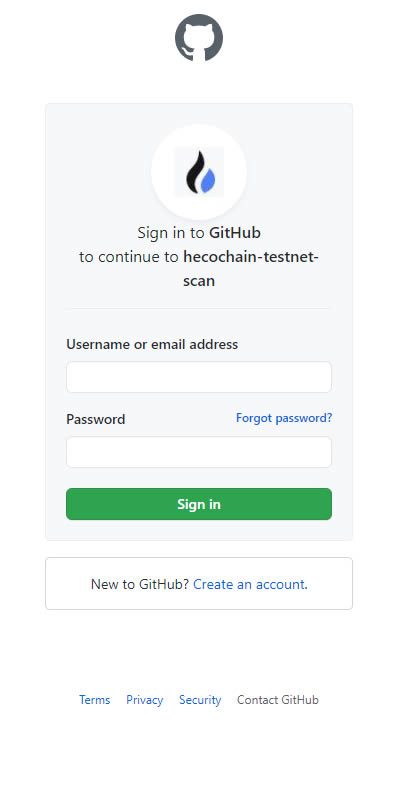The height and width of the screenshot is (790, 408).
Task: Click the black flame in the app logo
Action: click(x=194, y=172)
